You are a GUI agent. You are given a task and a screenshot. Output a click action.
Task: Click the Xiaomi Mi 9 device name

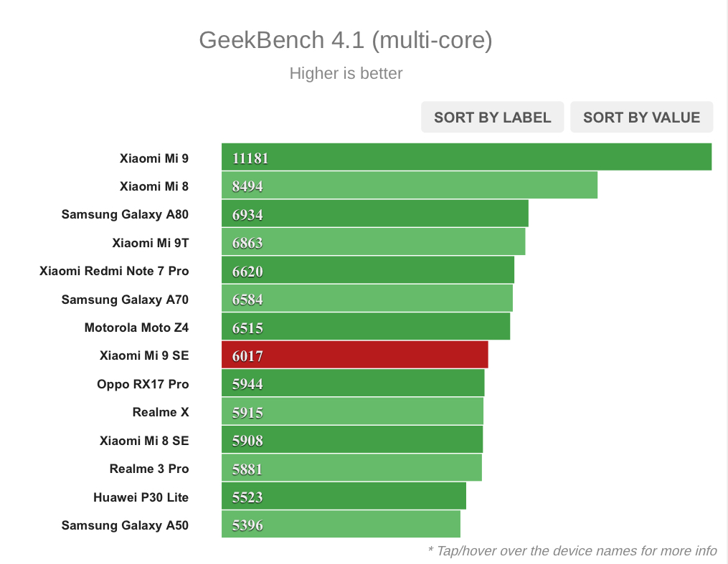click(154, 158)
